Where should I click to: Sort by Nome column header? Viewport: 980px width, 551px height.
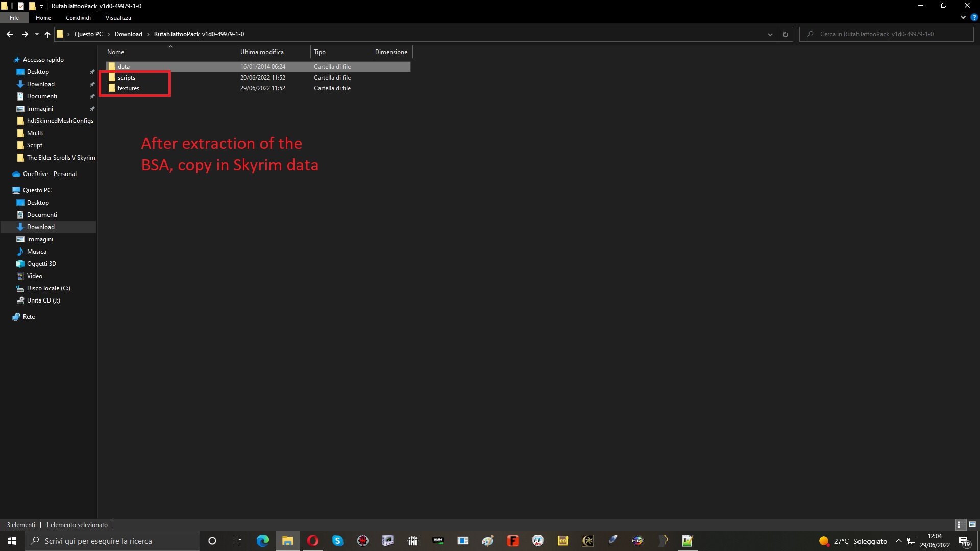pos(170,52)
